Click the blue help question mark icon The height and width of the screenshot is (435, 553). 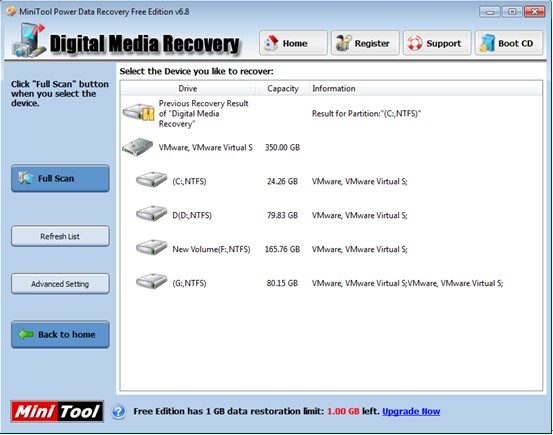119,411
